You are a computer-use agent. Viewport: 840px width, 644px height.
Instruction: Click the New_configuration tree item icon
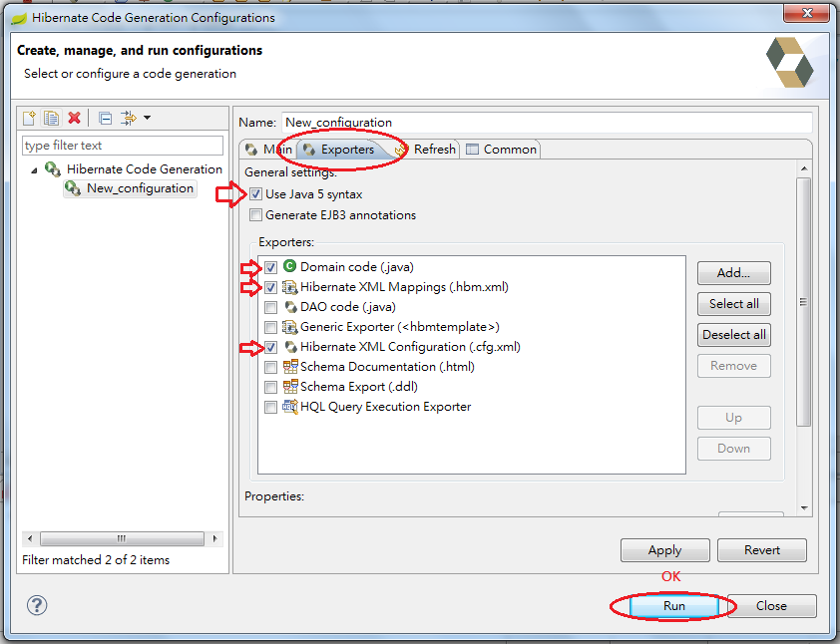[x=73, y=188]
